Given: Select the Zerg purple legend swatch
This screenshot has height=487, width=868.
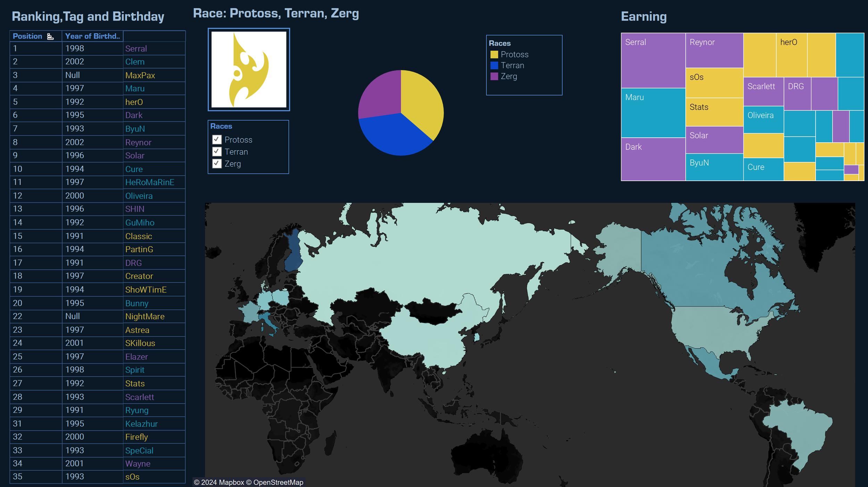Looking at the screenshot, I should pyautogui.click(x=494, y=76).
